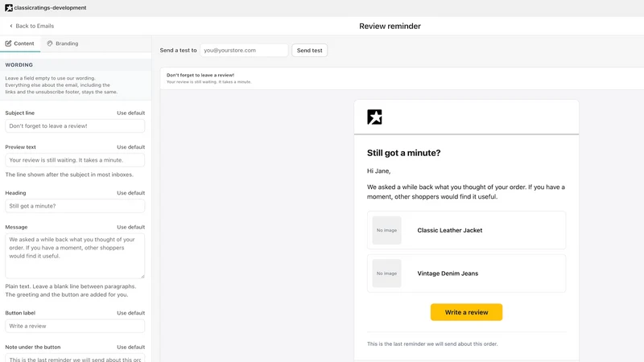Focus the Preview text input field
The image size is (644, 362).
coord(75,160)
